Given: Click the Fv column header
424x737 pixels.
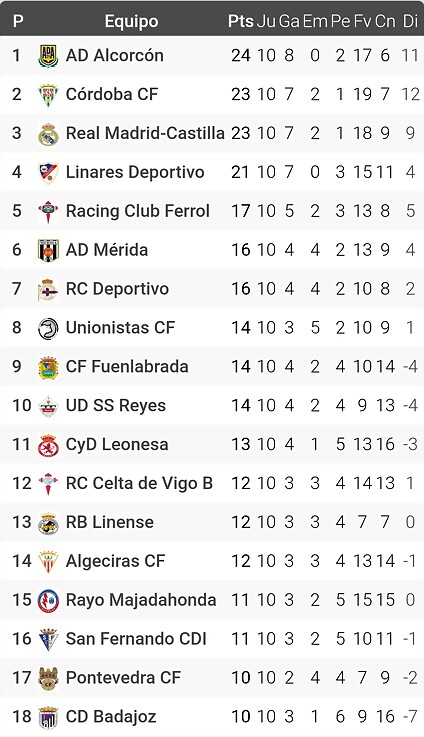Looking at the screenshot, I should 362,21.
